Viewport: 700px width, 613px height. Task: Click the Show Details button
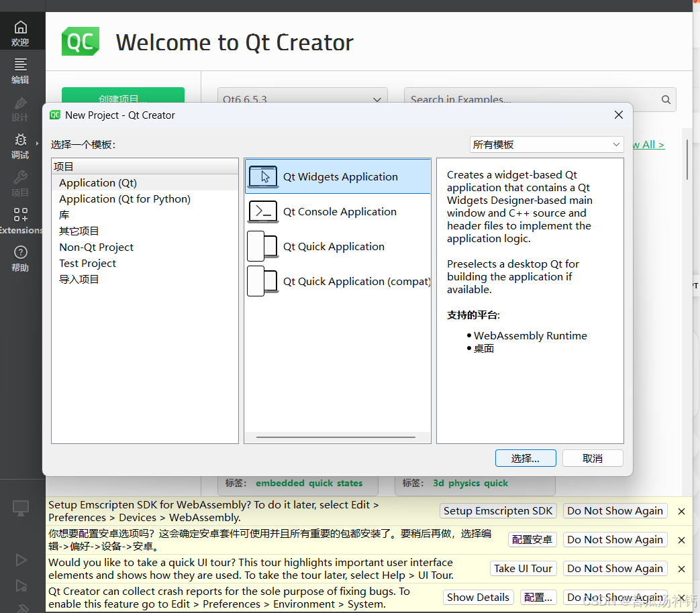tap(478, 598)
